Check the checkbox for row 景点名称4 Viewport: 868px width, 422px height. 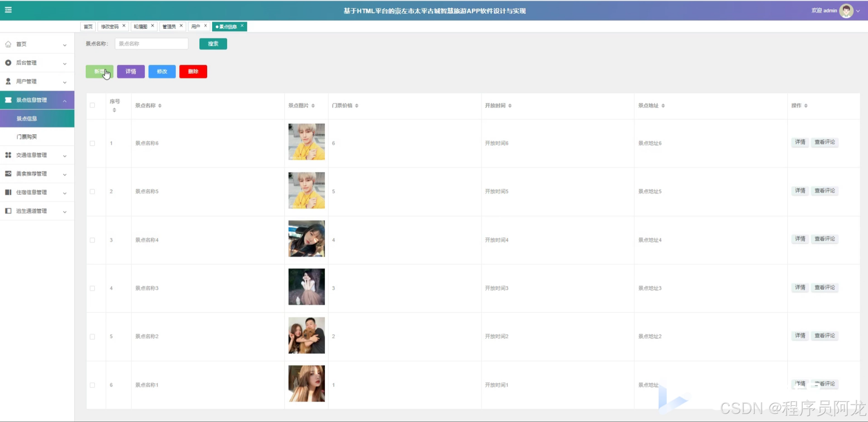92,240
